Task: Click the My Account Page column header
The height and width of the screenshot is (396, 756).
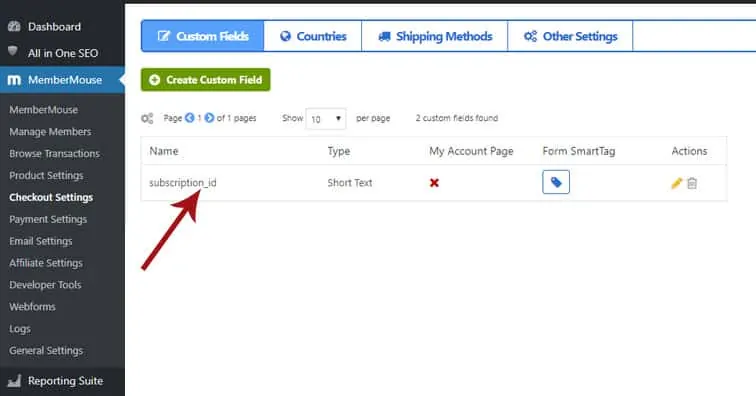Action: (x=471, y=151)
